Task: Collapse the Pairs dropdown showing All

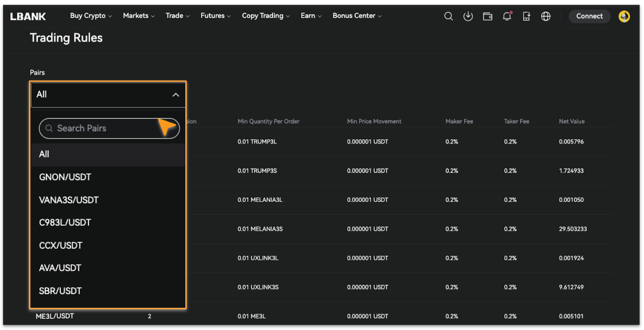Action: pos(108,95)
